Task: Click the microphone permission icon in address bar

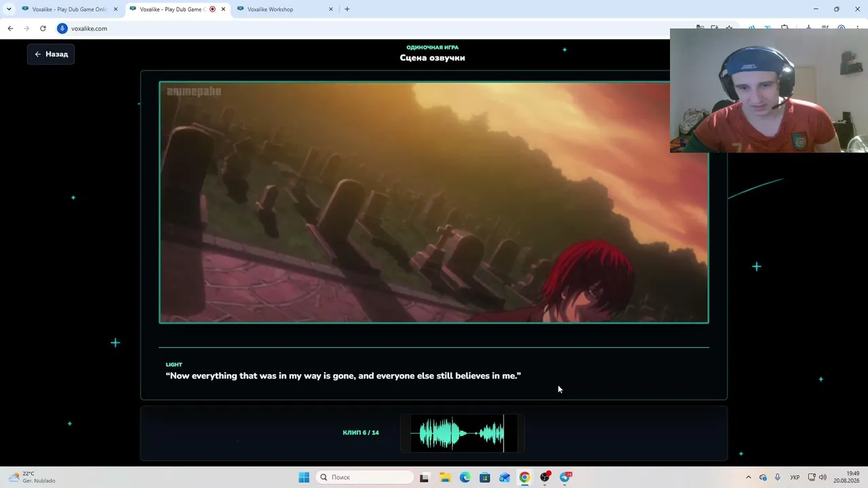Action: click(x=62, y=28)
